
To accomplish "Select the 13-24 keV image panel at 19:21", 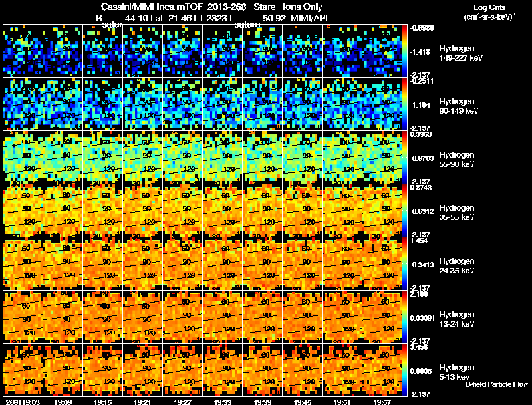I will coord(142,317).
